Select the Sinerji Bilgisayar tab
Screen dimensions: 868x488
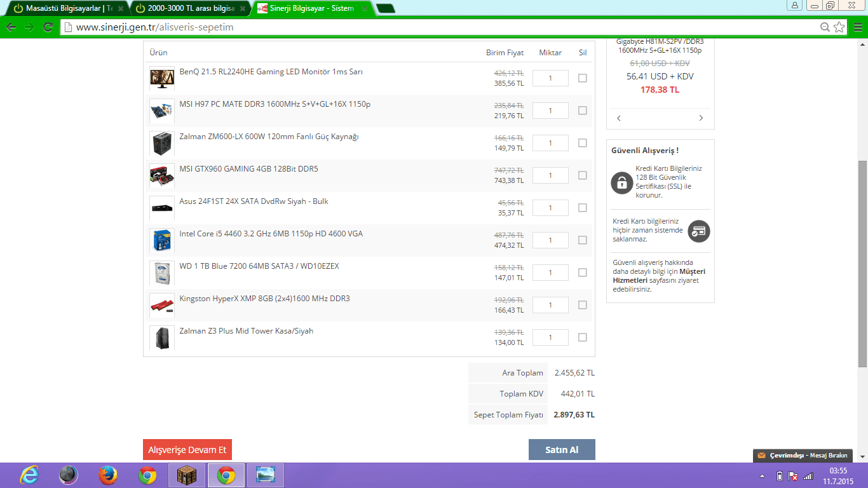[311, 9]
